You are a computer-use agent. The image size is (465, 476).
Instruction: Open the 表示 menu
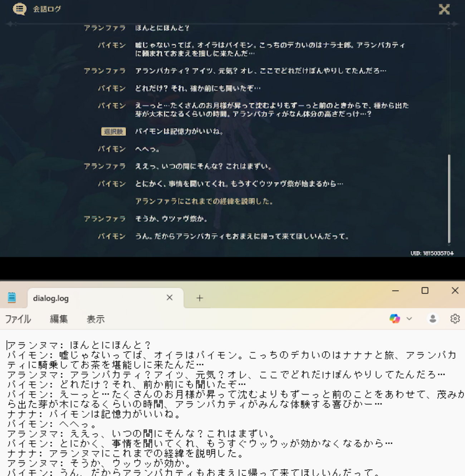[x=96, y=319]
